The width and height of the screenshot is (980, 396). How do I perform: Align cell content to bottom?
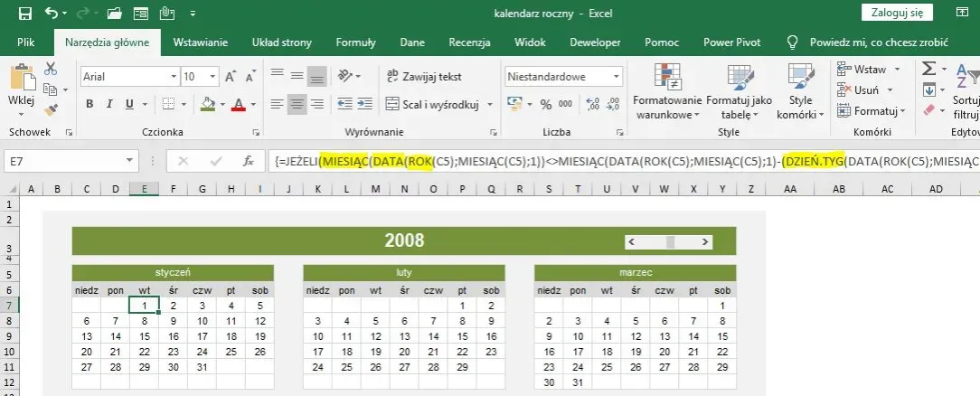(x=317, y=76)
